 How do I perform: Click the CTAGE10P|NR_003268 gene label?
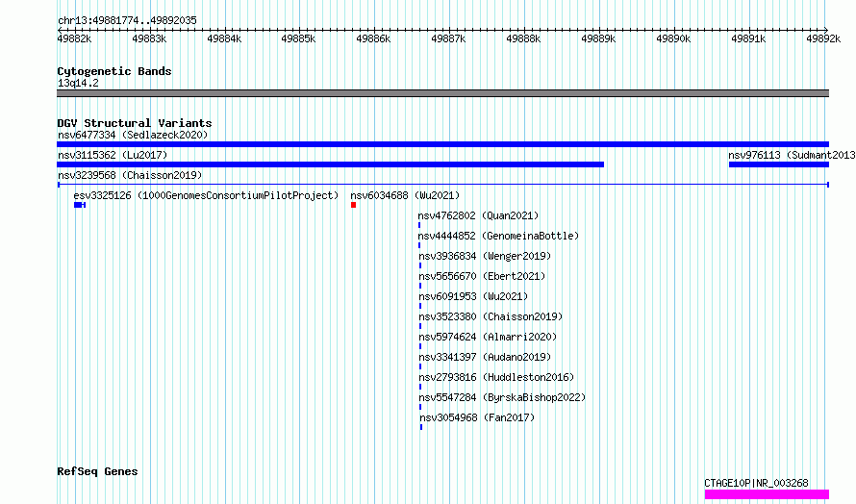(x=756, y=483)
